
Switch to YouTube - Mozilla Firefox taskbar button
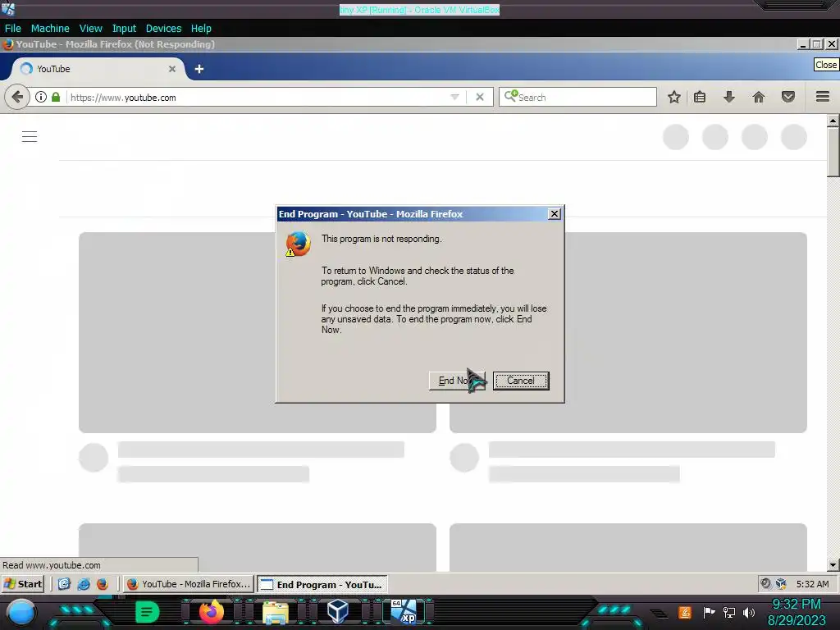tap(189, 584)
